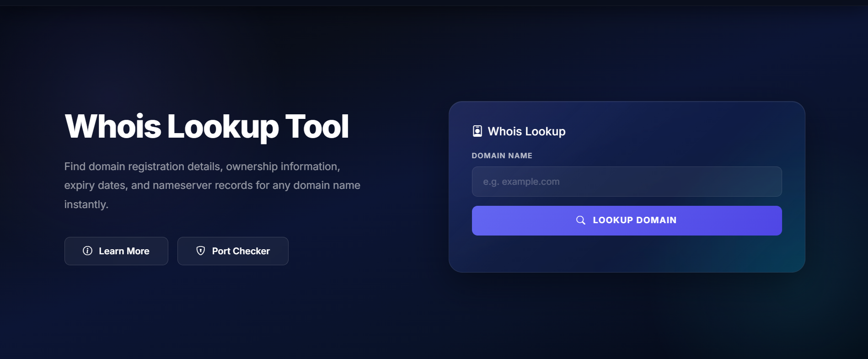
Task: Click the word 'instantly.' in the description
Action: [x=86, y=204]
